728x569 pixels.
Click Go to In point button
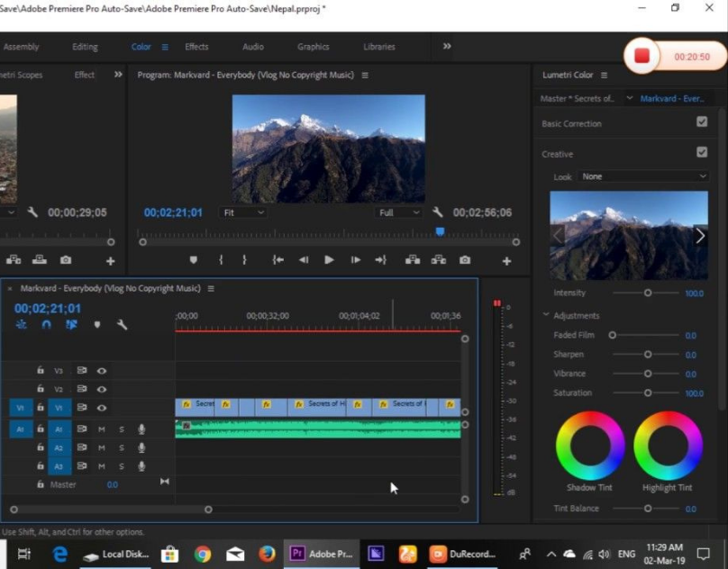click(278, 260)
